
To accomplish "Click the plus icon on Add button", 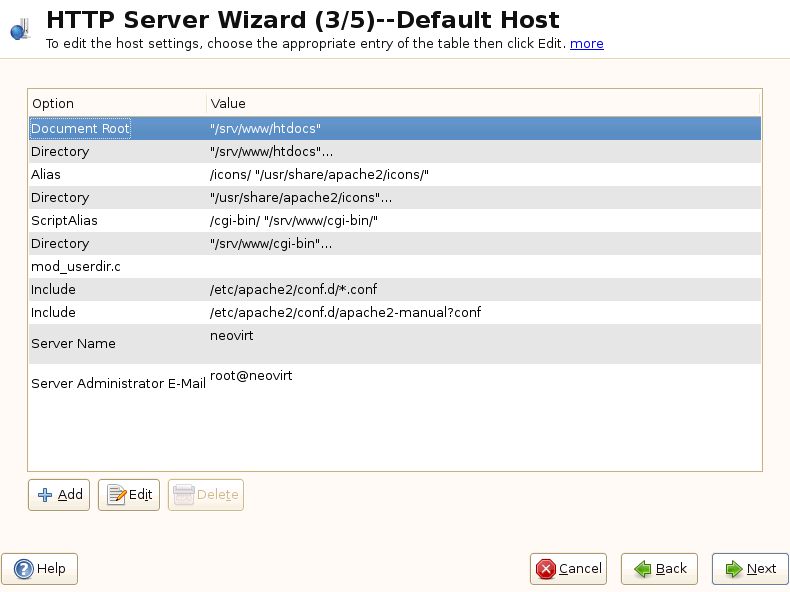I will 45,495.
